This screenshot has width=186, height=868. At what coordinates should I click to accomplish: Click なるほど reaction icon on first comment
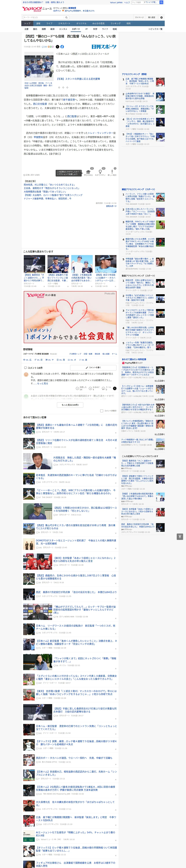point(91,389)
